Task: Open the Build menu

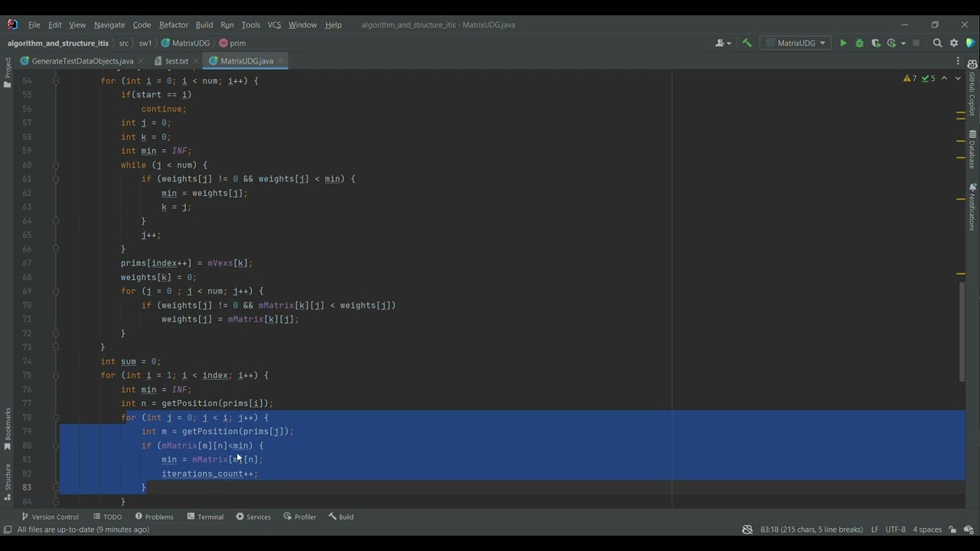Action: coord(204,24)
